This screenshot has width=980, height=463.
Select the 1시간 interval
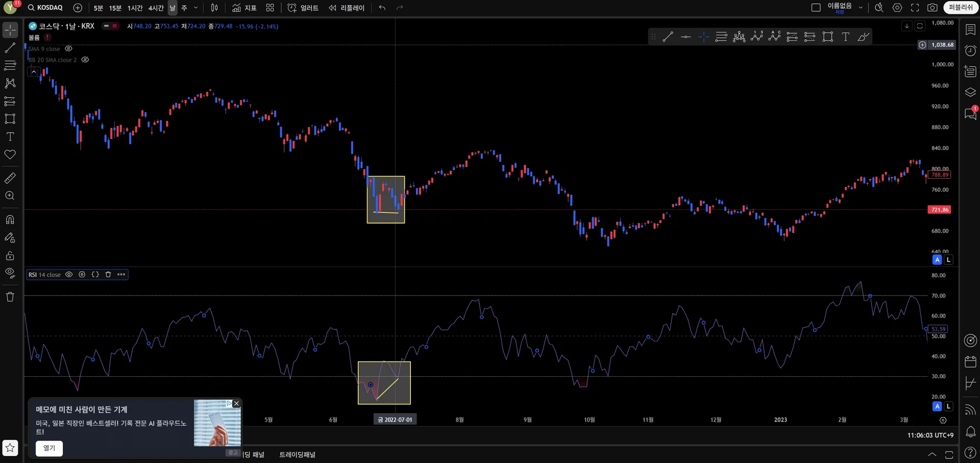(135, 8)
